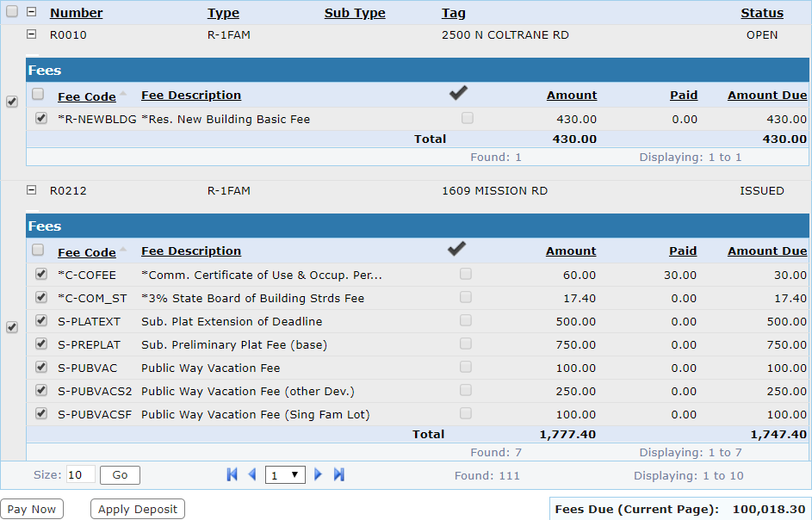Collapse the R0212 permit row
The width and height of the screenshot is (812, 520).
pos(32,190)
